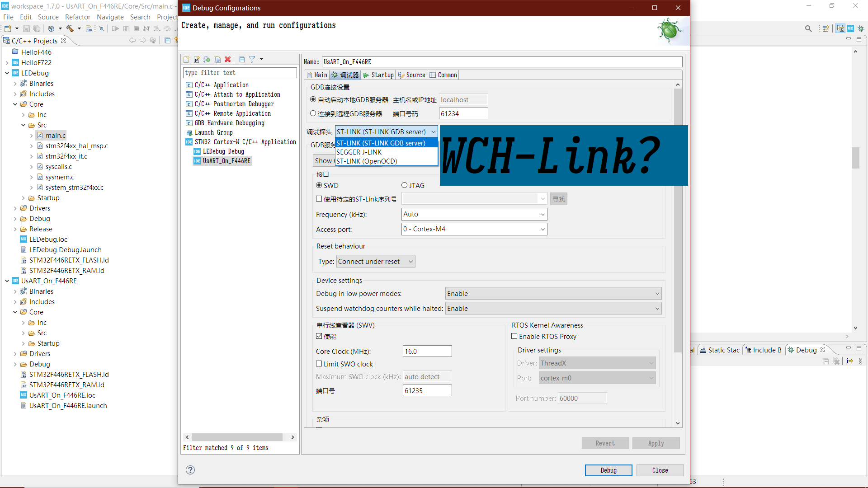
Task: Click the search magnifier in IDE toolbar
Action: click(x=808, y=28)
